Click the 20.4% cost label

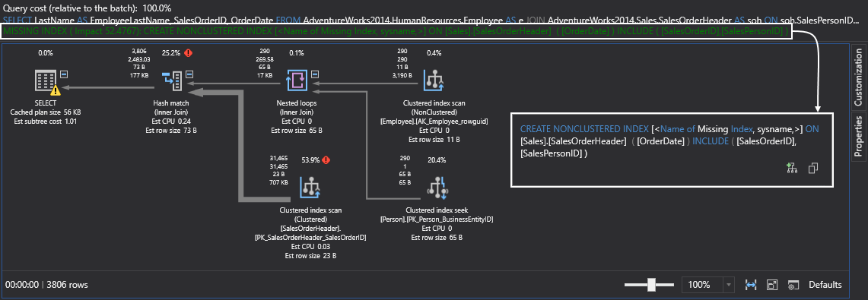click(x=437, y=160)
